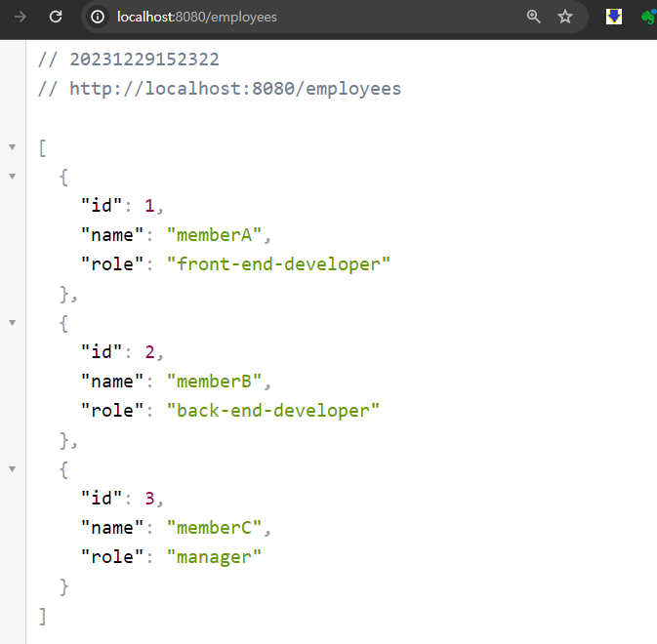The image size is (657, 644).
Task: Collapse the memberB object
Action: [13, 323]
